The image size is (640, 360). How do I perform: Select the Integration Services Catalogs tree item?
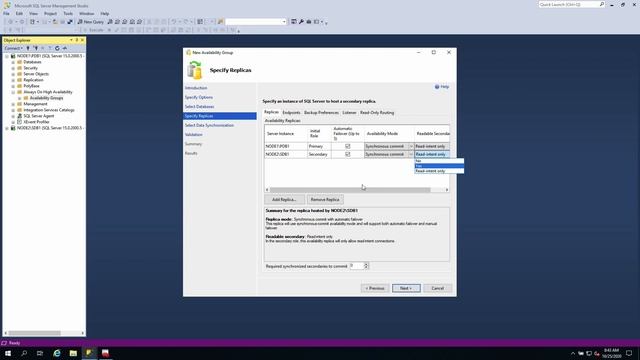point(49,110)
